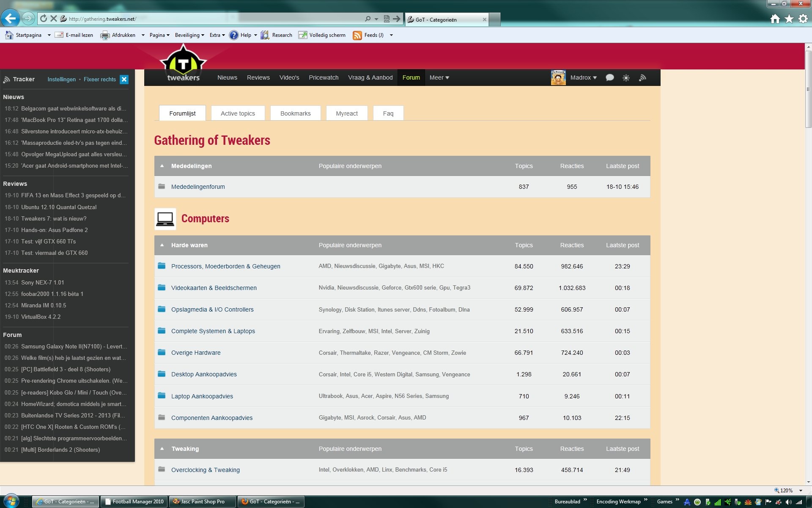Open browser favorites star icon
812x508 pixels.
coord(789,19)
